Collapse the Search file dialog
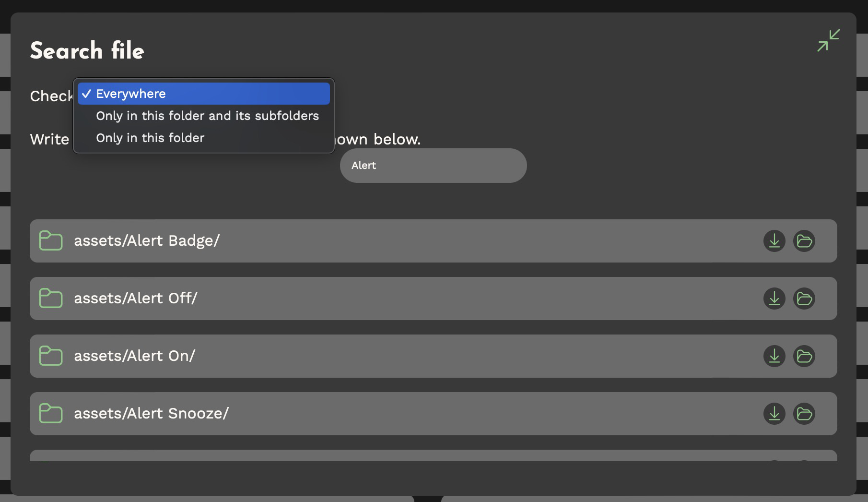 tap(828, 40)
